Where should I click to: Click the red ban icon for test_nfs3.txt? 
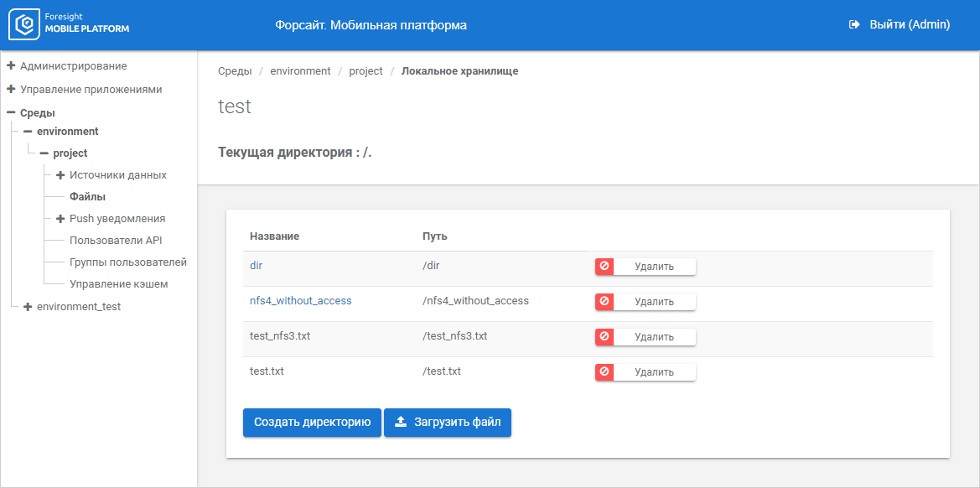pos(604,336)
